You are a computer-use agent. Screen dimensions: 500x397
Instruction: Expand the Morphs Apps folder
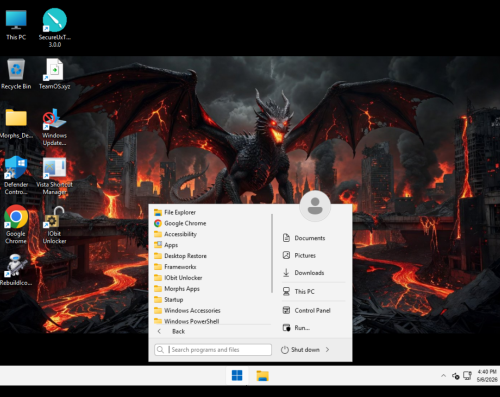click(x=212, y=289)
